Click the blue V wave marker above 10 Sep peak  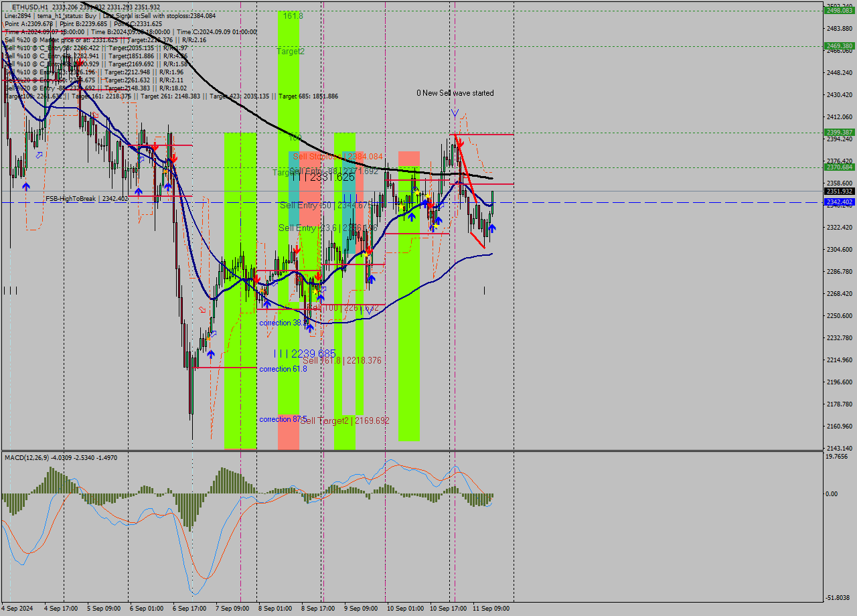455,113
